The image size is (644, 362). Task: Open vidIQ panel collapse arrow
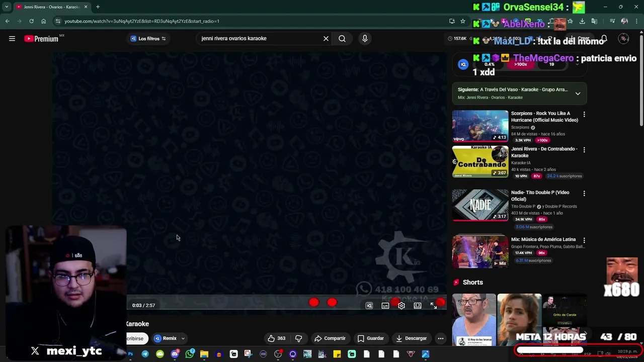tap(577, 64)
